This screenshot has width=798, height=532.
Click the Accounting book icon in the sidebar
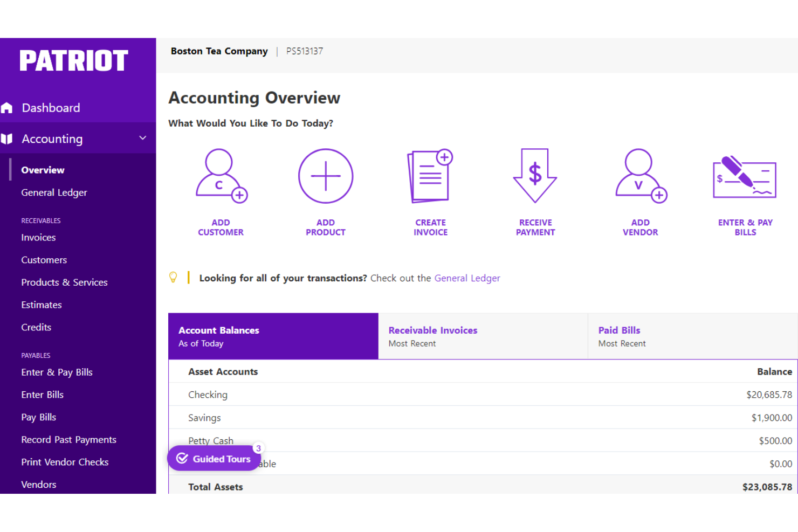point(7,139)
